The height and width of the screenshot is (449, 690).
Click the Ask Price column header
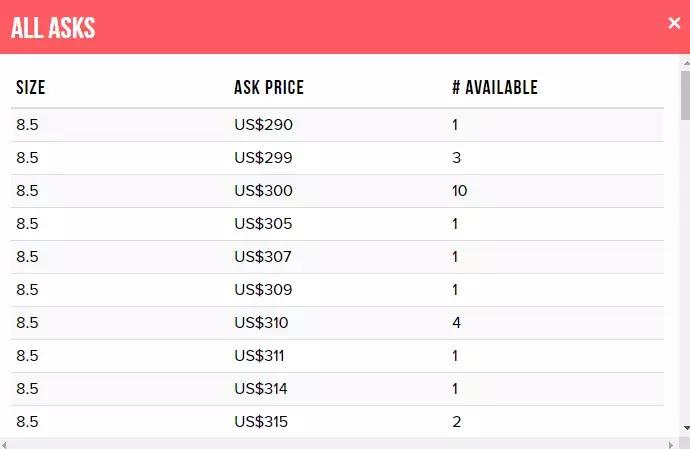(x=268, y=88)
